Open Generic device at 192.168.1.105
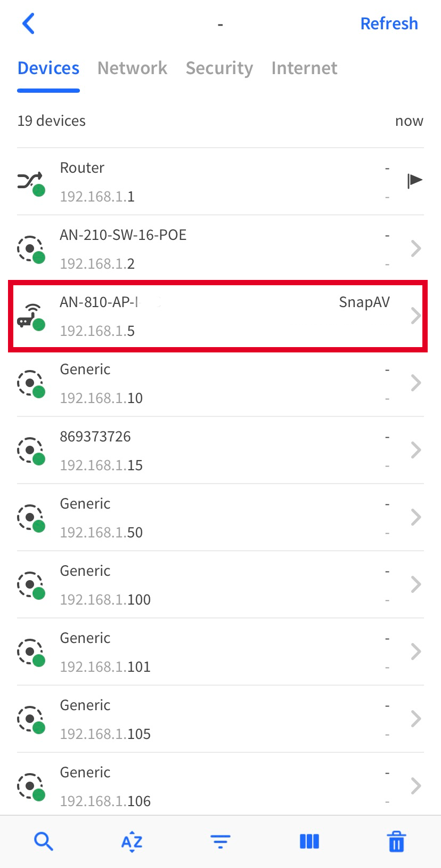The image size is (441, 868). [213, 719]
